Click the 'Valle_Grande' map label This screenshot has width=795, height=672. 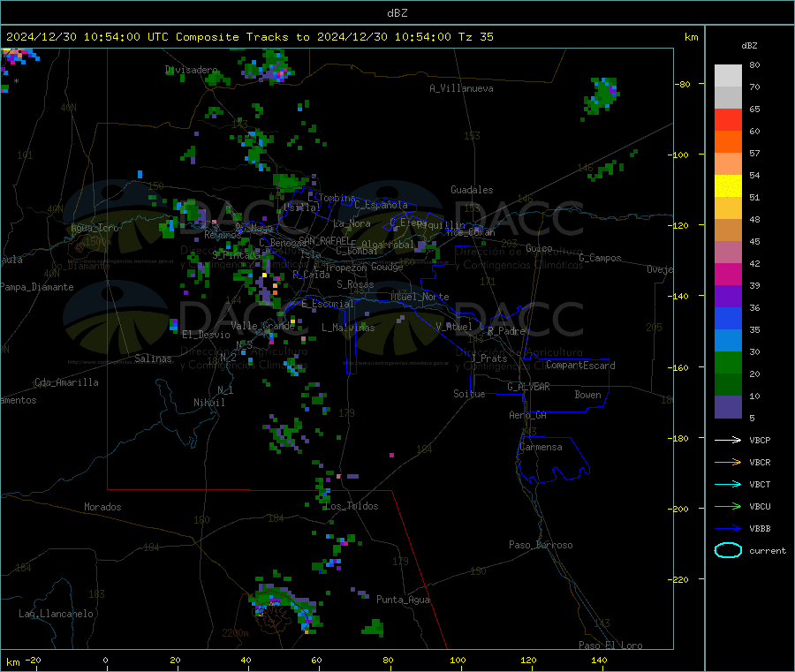(x=262, y=326)
